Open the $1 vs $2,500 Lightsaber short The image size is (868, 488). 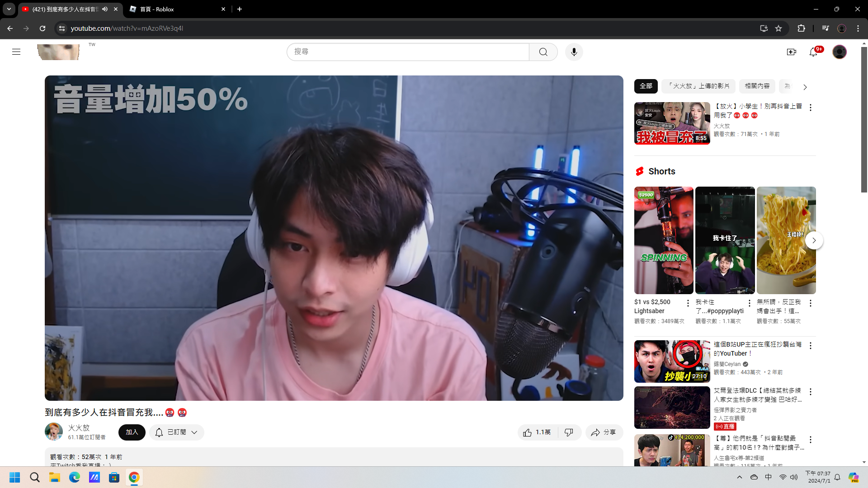pyautogui.click(x=664, y=240)
